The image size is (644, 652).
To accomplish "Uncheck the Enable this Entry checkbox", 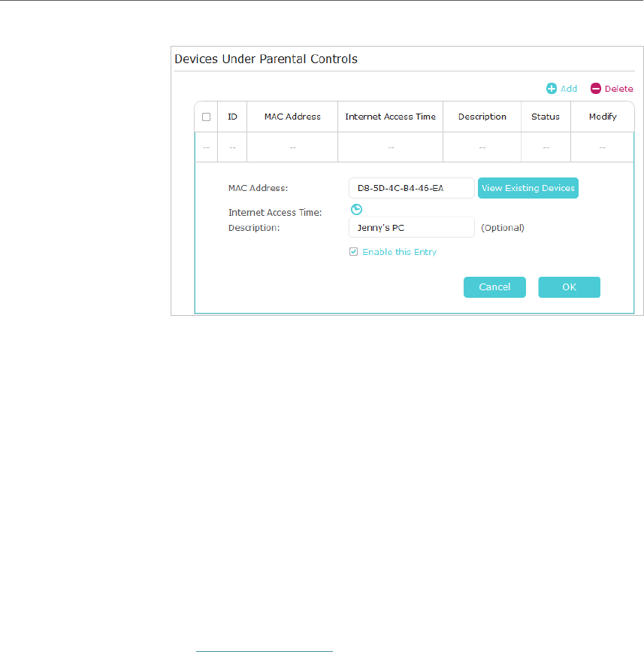I will (354, 252).
